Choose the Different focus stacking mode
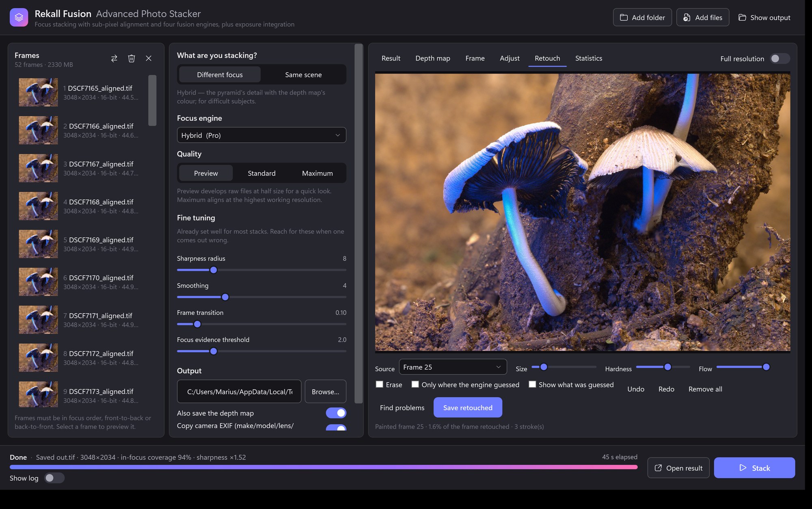Viewport: 812px width, 509px height. [220, 75]
